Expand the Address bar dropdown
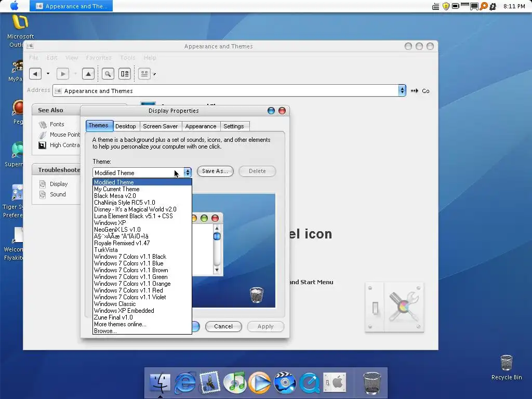The height and width of the screenshot is (399, 532). (402, 90)
